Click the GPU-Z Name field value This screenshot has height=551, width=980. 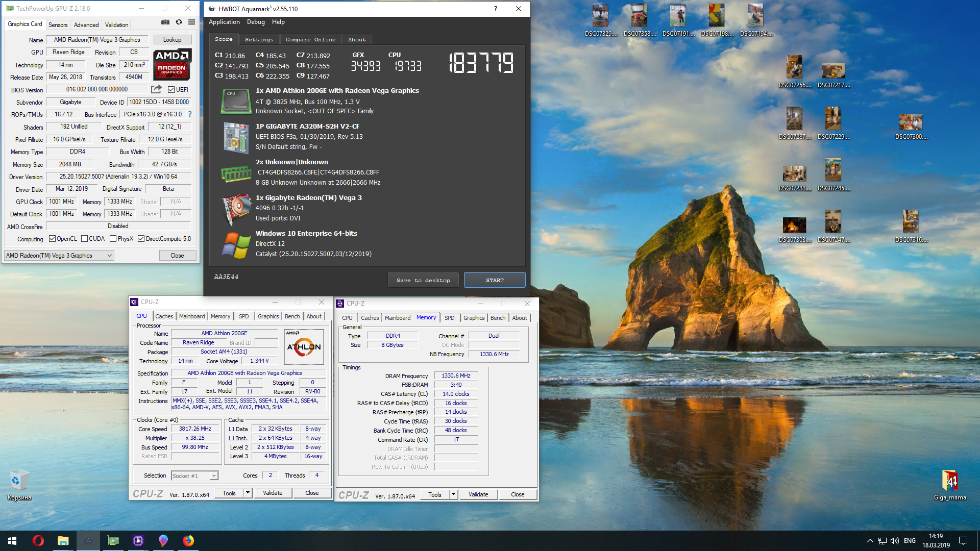coord(97,40)
